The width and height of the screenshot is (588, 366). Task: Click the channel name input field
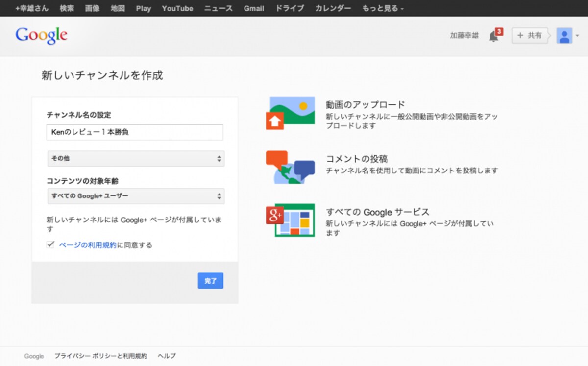coord(135,132)
